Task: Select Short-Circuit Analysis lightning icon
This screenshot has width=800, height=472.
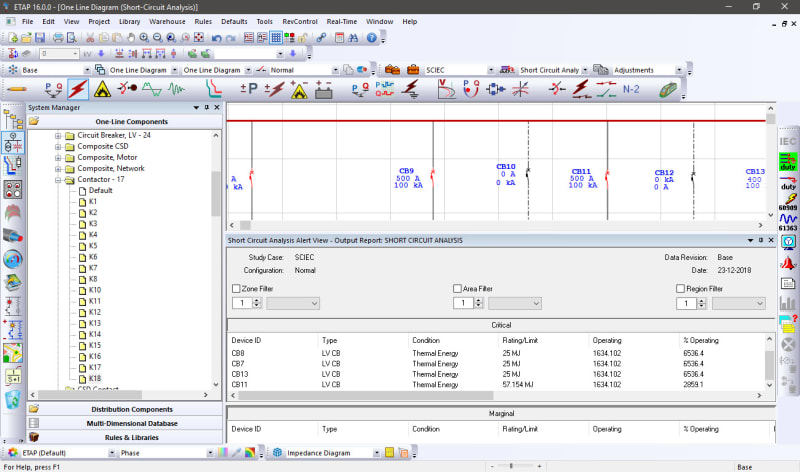Action: point(78,89)
